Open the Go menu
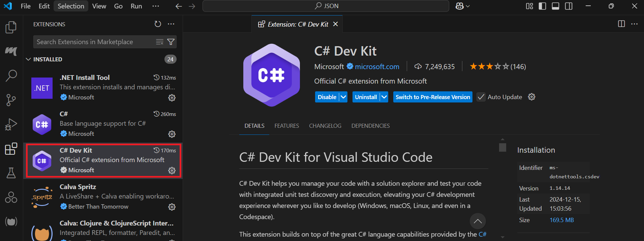This screenshot has height=241, width=644. pos(118,6)
